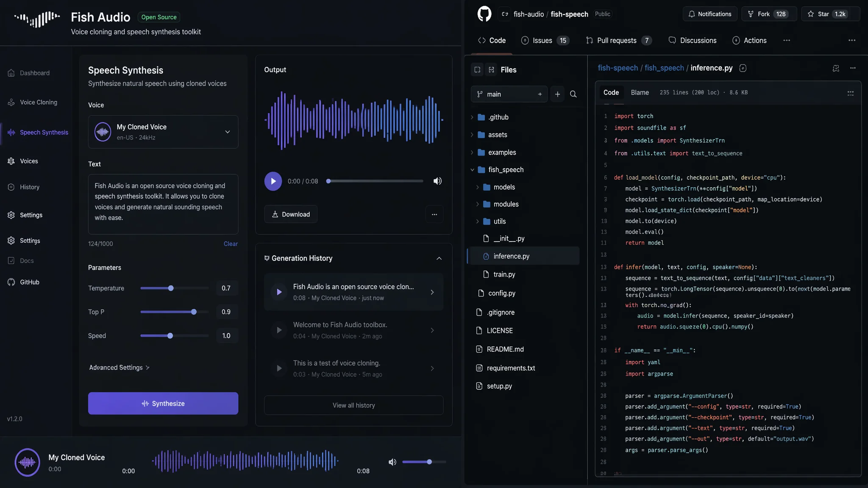Open the main branch selector
Screen dimensions: 868x488
[509, 94]
